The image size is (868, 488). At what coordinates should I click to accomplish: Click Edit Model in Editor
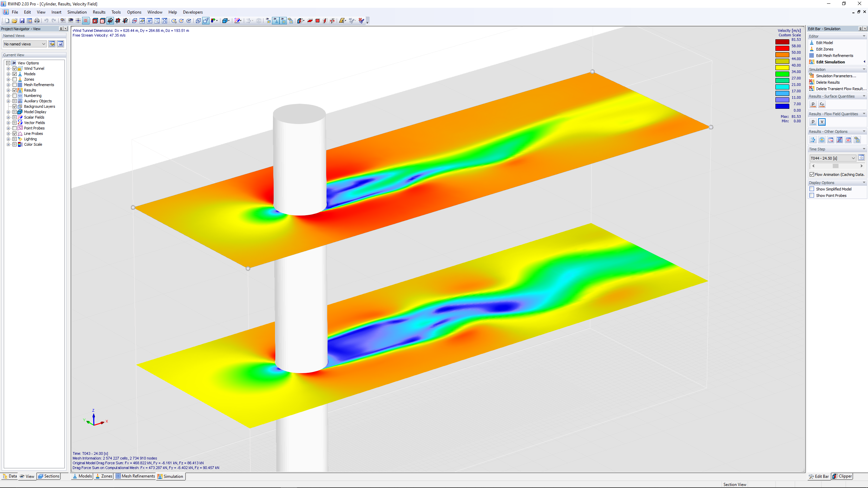tap(824, 43)
